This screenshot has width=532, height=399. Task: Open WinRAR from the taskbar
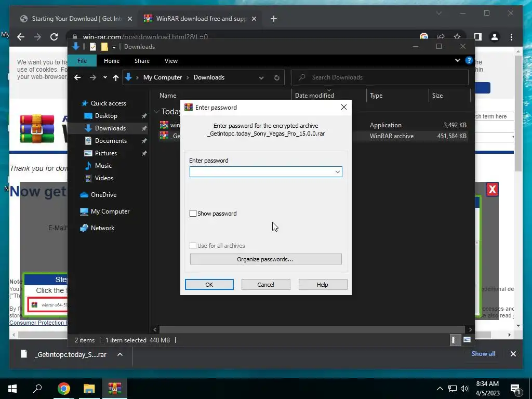pyautogui.click(x=115, y=389)
